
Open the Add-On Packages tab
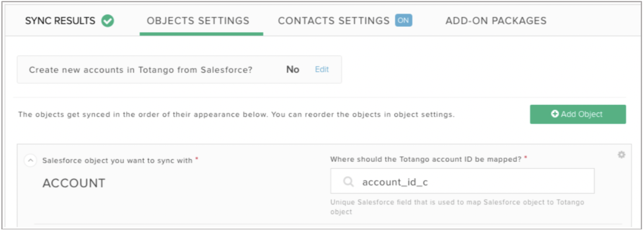(x=496, y=21)
